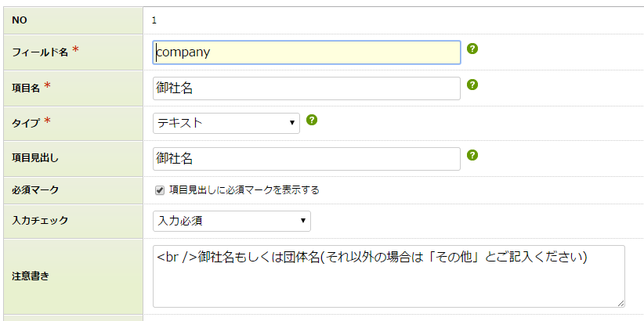Click the 注意書き row label

pos(31,276)
